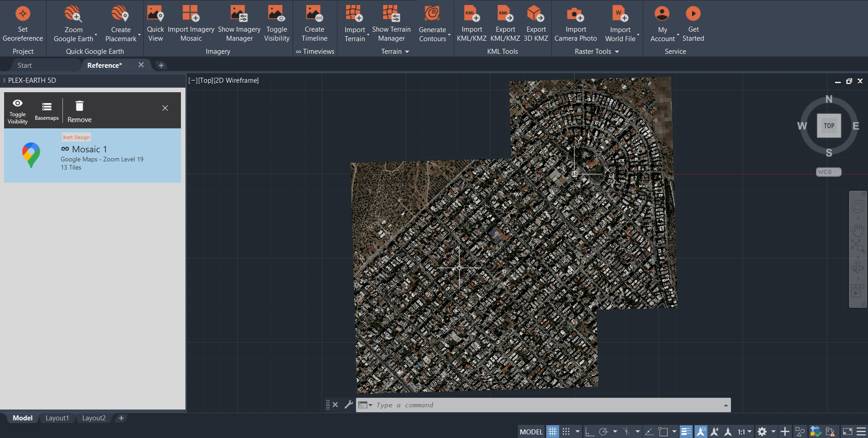Screen dimensions: 868x438
Task: Add a new layout tab
Action: (x=121, y=418)
